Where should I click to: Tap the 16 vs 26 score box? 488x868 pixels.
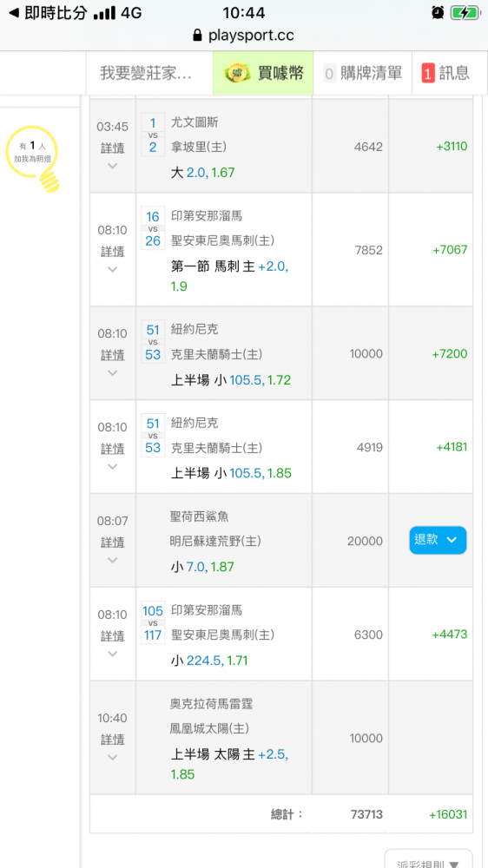click(153, 228)
